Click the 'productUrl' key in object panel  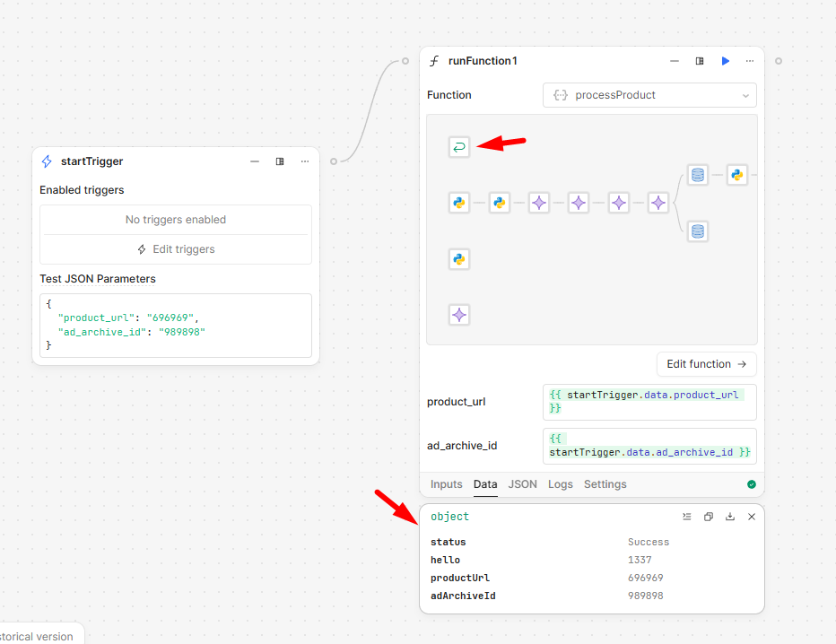pyautogui.click(x=460, y=578)
